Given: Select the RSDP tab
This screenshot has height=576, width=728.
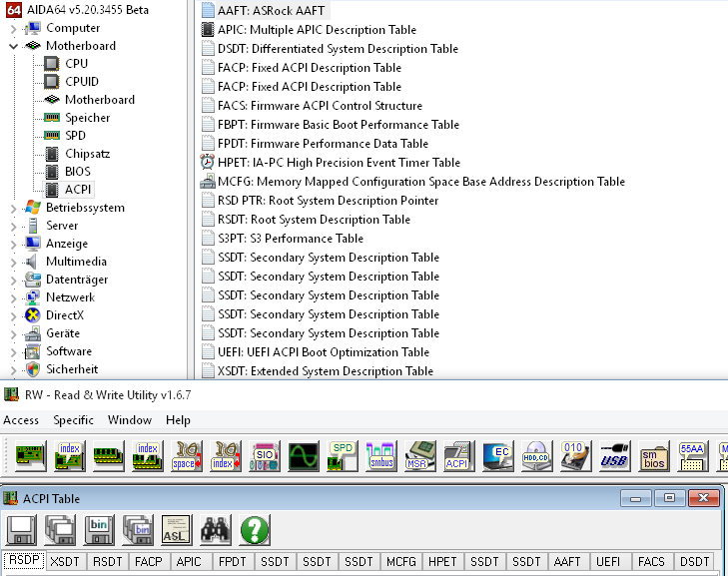Looking at the screenshot, I should tap(24, 560).
